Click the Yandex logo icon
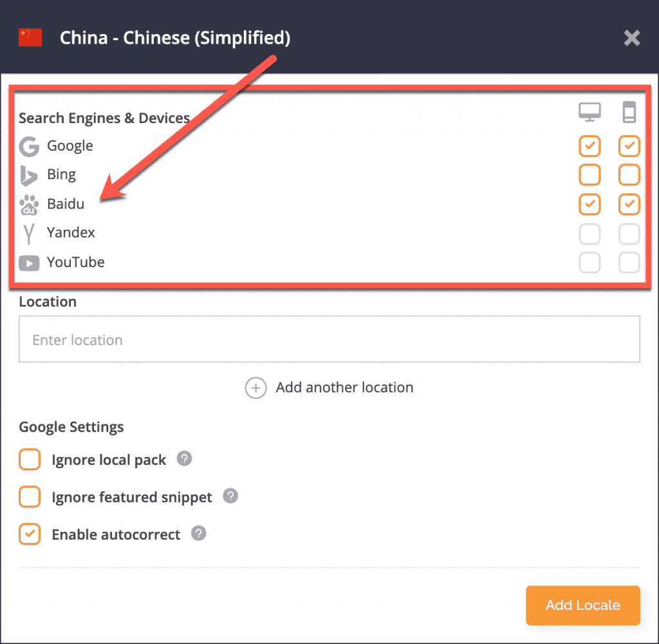This screenshot has width=659, height=644. point(28,233)
